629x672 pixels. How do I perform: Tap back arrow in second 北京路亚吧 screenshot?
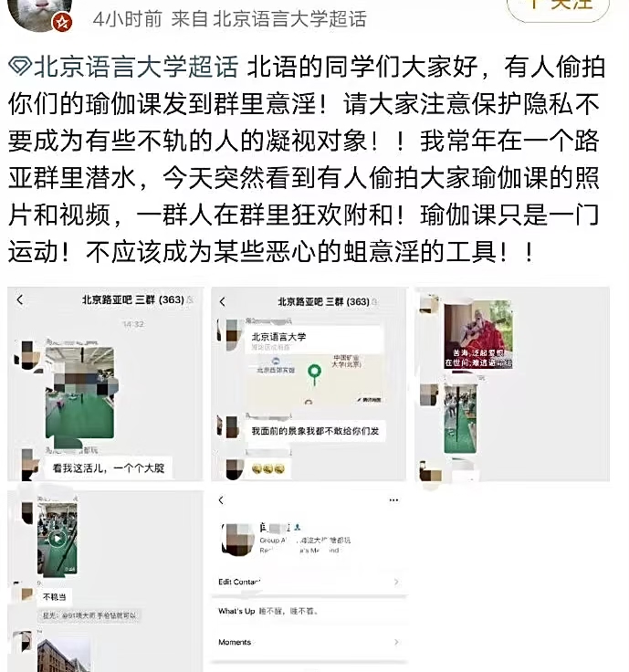tap(222, 301)
